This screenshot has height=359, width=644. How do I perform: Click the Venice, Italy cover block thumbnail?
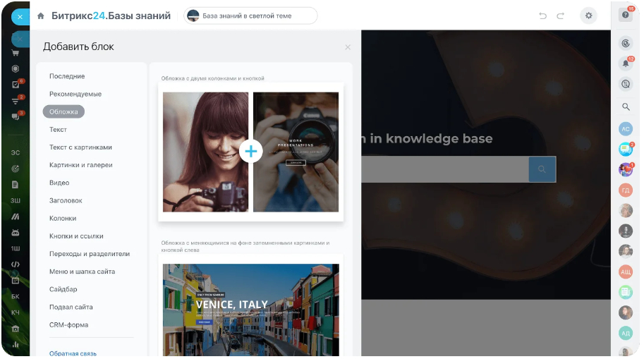pos(251,310)
